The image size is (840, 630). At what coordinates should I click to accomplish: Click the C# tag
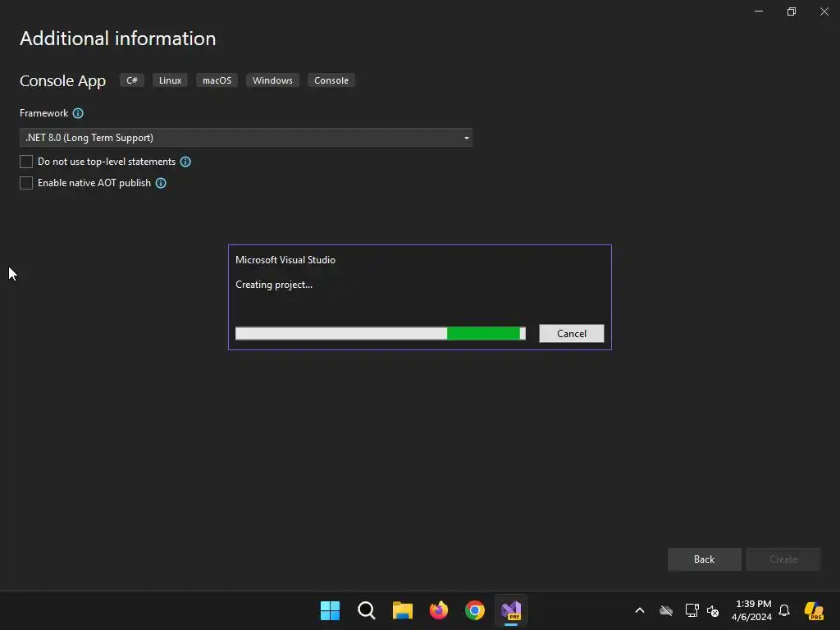pyautogui.click(x=132, y=80)
